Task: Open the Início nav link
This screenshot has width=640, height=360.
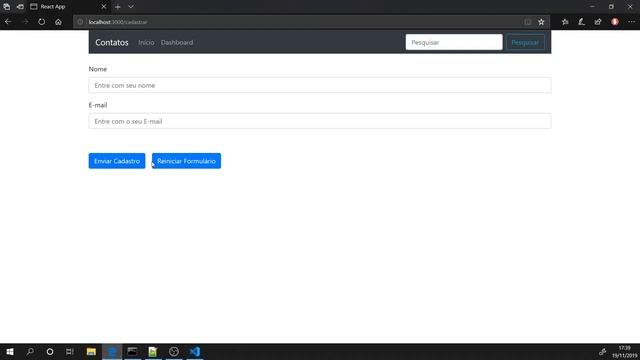Action: (x=146, y=42)
